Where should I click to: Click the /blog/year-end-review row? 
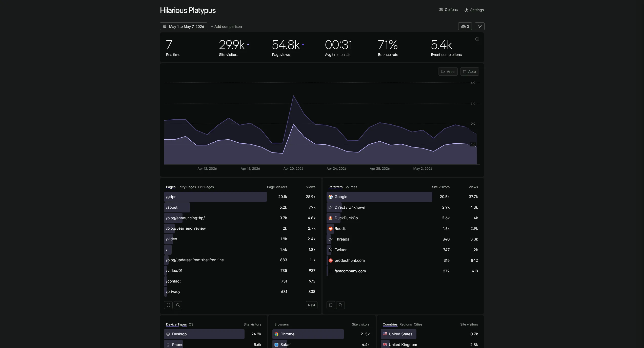[x=240, y=228]
